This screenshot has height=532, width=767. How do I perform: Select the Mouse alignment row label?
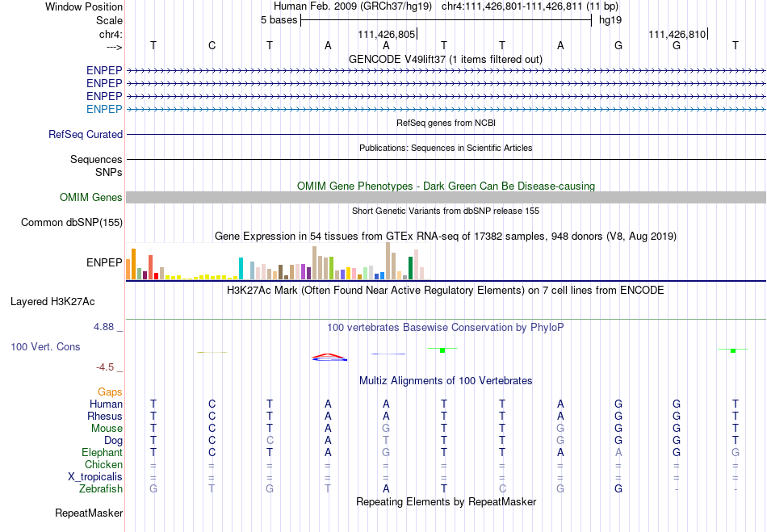pyautogui.click(x=107, y=429)
